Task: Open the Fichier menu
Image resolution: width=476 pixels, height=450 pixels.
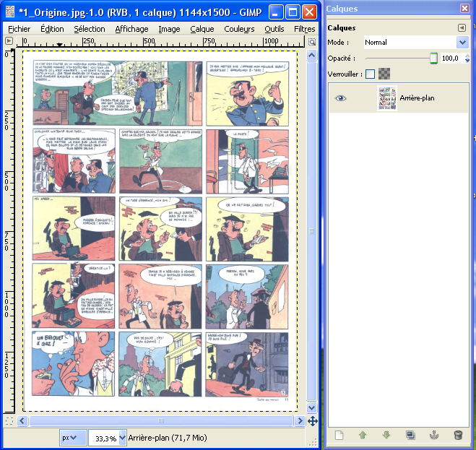Action: [x=19, y=29]
